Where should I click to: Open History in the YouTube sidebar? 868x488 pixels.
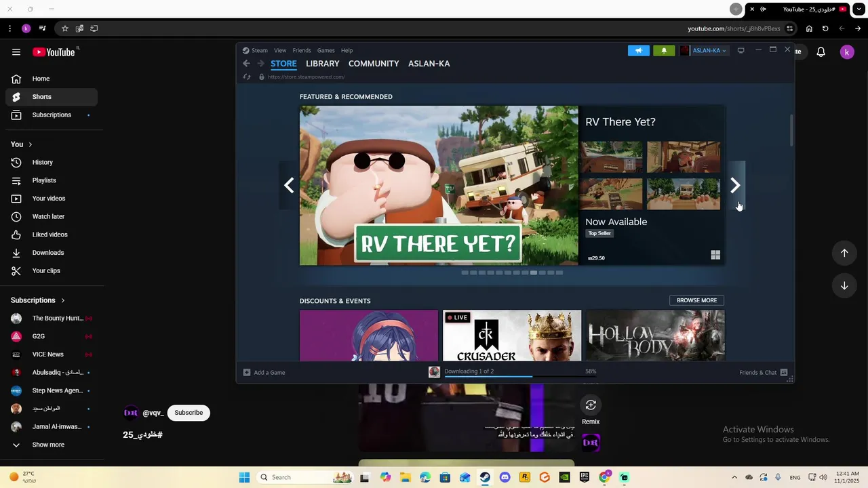point(52,163)
